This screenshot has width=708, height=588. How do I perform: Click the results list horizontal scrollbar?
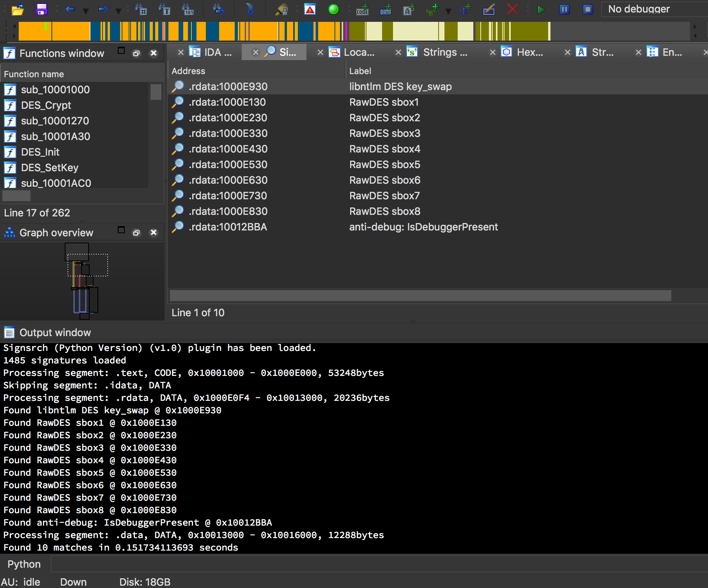pyautogui.click(x=420, y=296)
